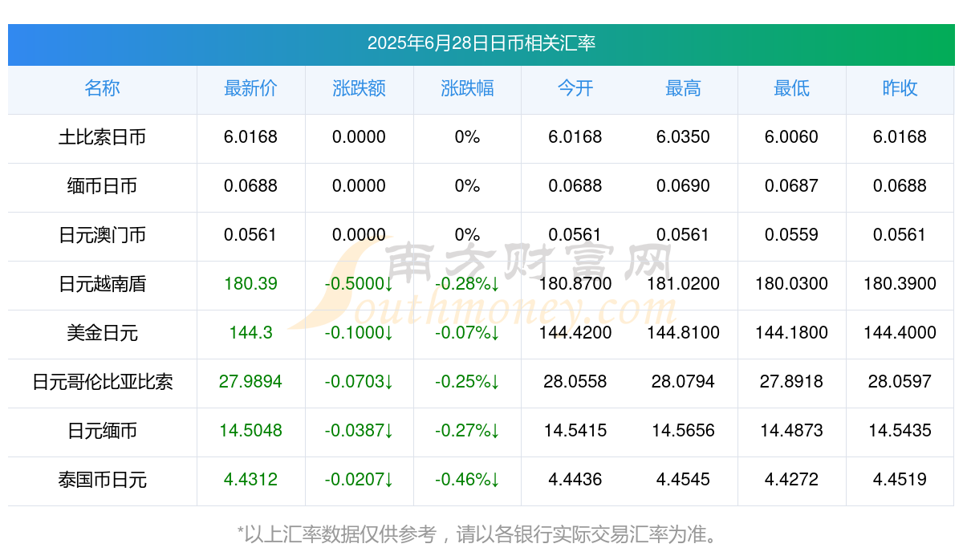963x560 pixels.
Task: Click highest price 181.0200
Action: [683, 284]
